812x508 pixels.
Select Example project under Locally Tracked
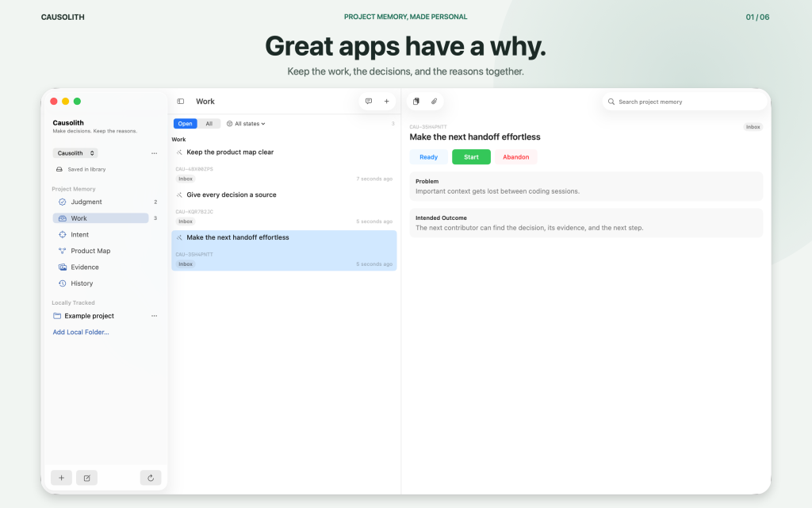(x=89, y=316)
